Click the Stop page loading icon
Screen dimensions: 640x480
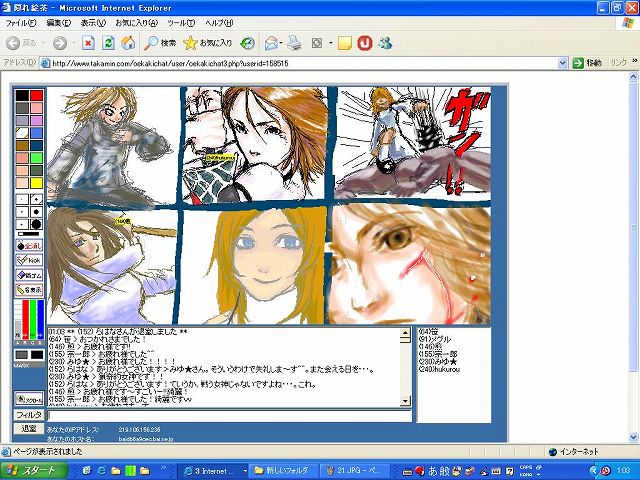[88, 42]
